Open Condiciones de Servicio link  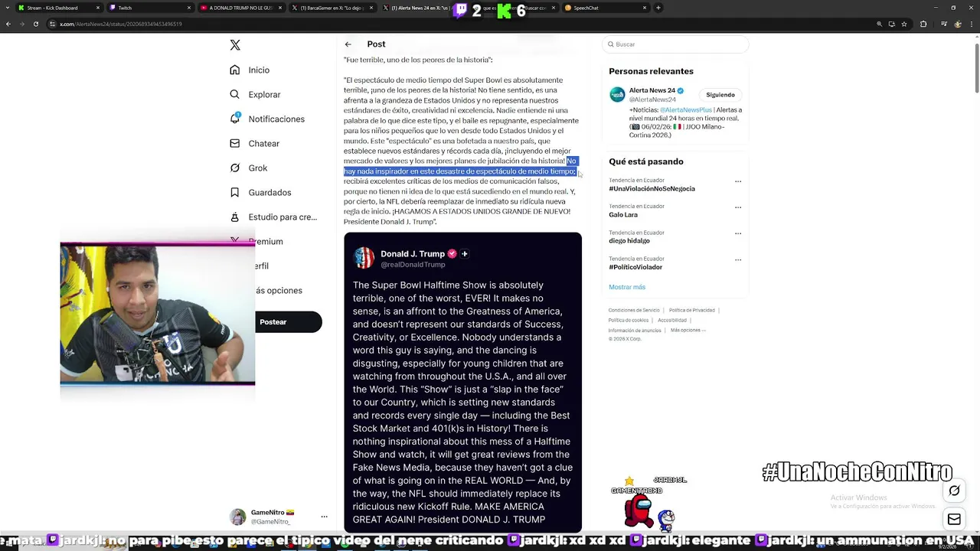(x=634, y=310)
